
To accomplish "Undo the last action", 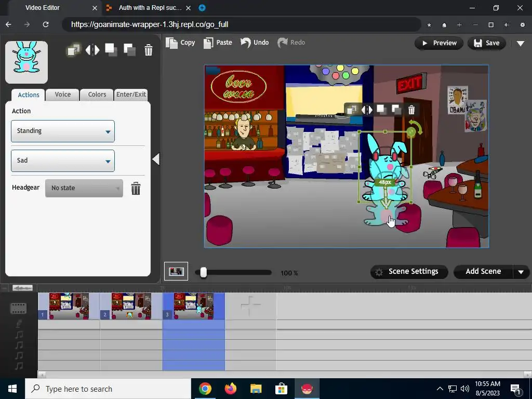I will pos(255,43).
